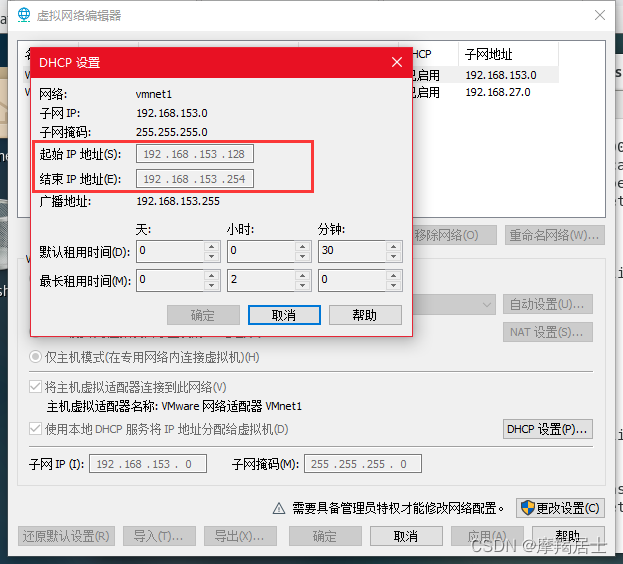Decrease default lease hours value
This screenshot has width=623, height=564.
coord(303,257)
